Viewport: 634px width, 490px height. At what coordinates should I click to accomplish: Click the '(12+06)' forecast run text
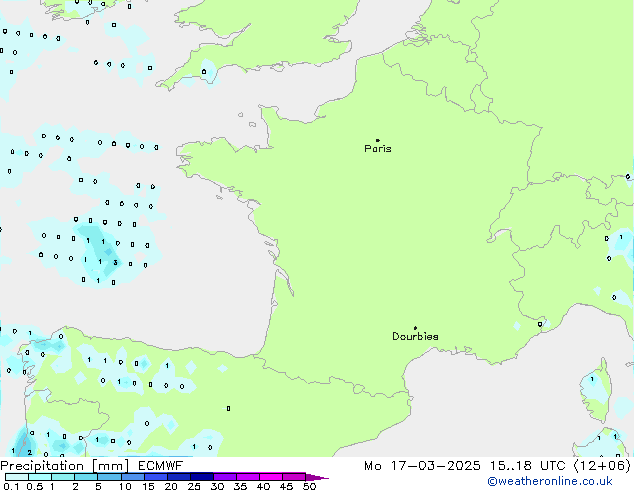tap(602, 466)
